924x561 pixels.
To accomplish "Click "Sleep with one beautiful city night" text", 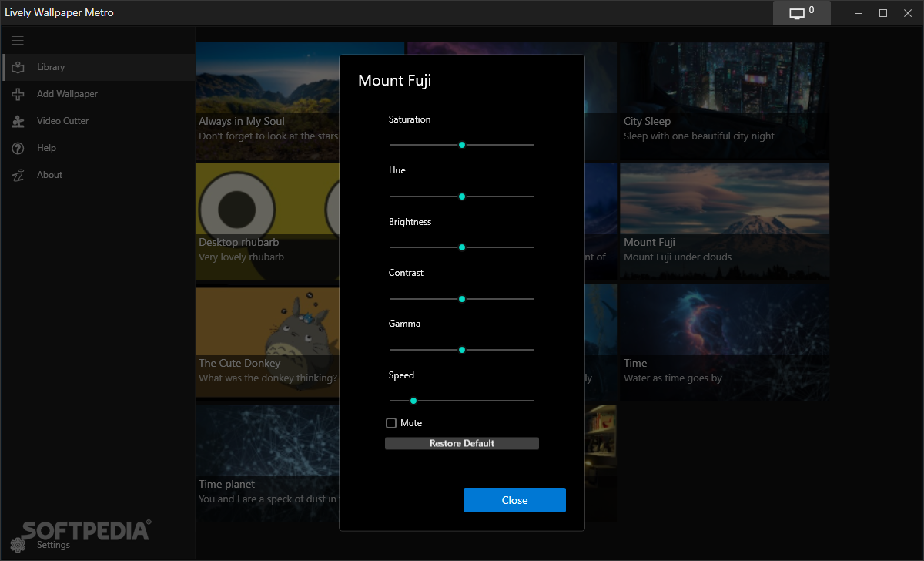I will point(699,136).
